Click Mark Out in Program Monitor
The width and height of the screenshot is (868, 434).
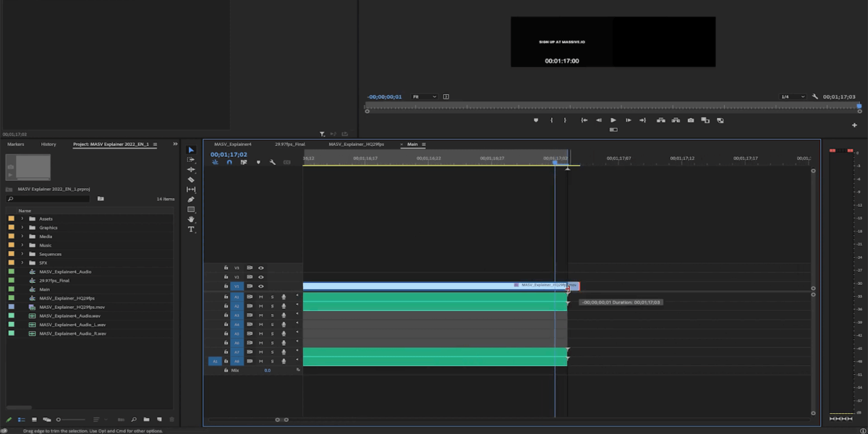coord(565,120)
